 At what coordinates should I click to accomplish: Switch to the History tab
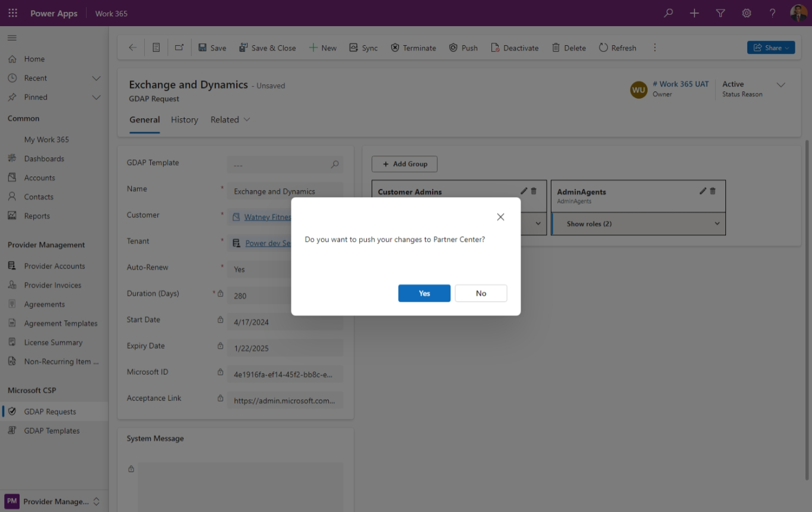pyautogui.click(x=185, y=119)
